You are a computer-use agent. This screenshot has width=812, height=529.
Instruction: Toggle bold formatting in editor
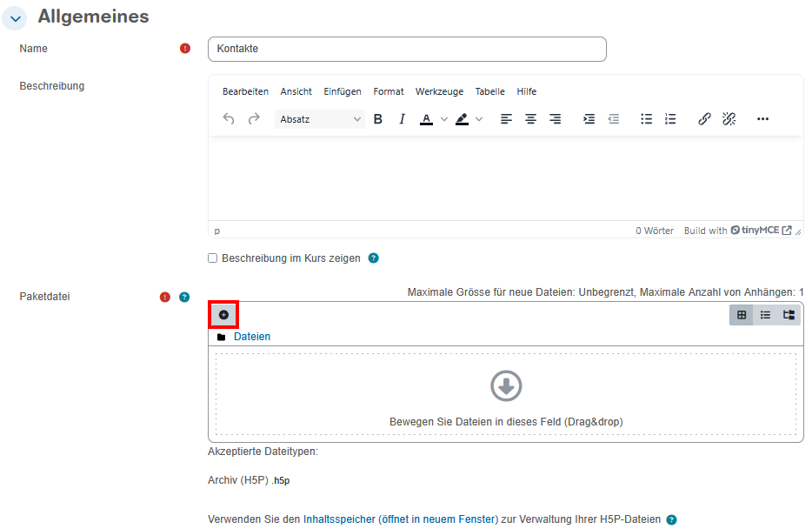point(378,119)
